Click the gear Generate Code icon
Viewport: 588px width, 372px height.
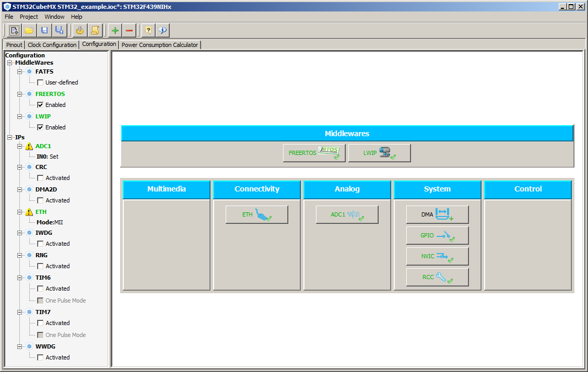tap(79, 30)
